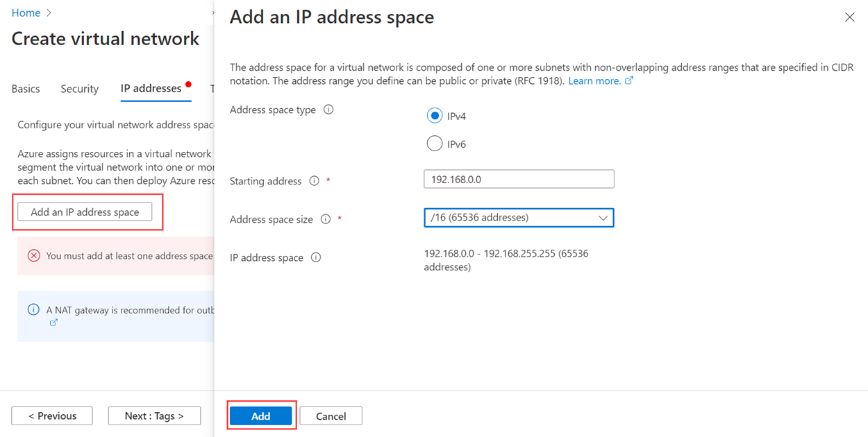Select the IPv6 radio button

pos(435,144)
